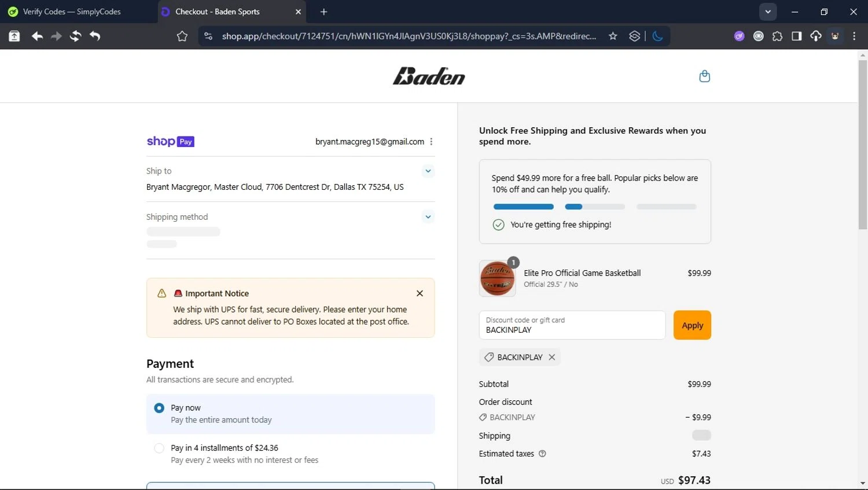Click the upload icon in browser toolbar
868x490 pixels.
[14, 36]
